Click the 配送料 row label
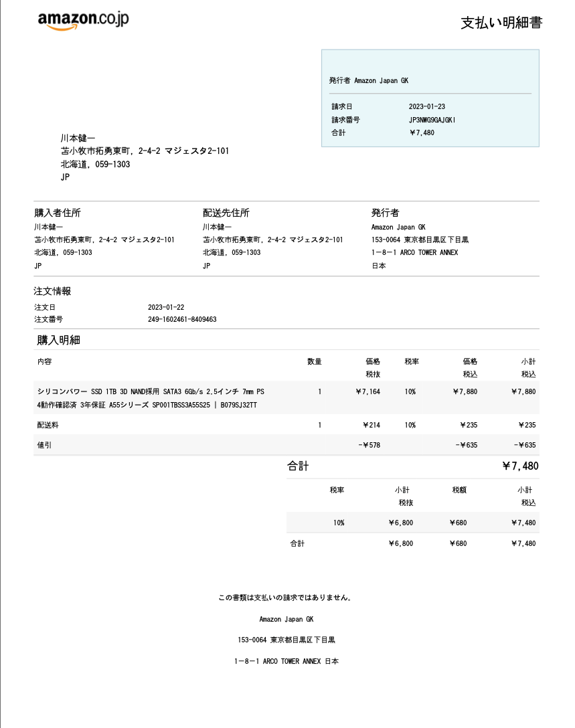575x728 pixels. 47,425
